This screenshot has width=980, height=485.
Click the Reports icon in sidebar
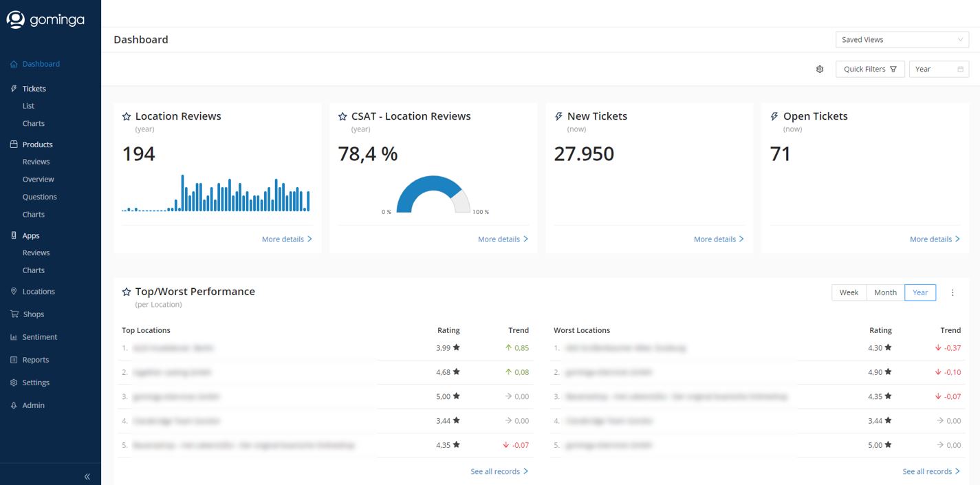click(x=14, y=360)
